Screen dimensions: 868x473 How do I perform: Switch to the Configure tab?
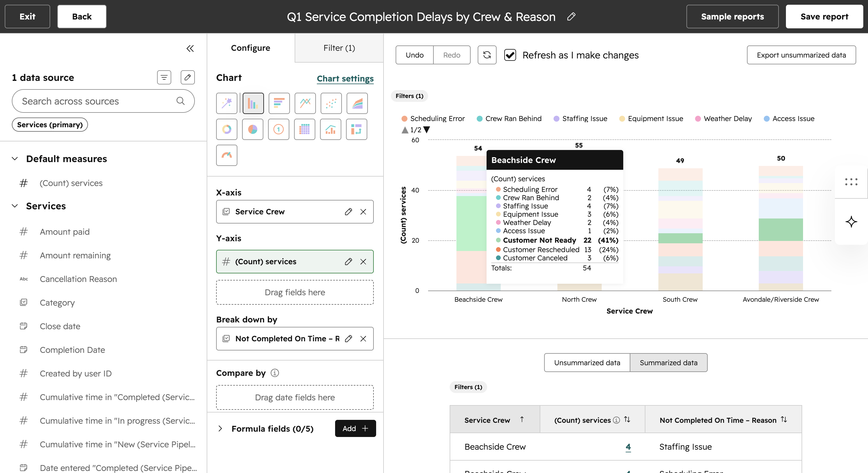pyautogui.click(x=251, y=48)
